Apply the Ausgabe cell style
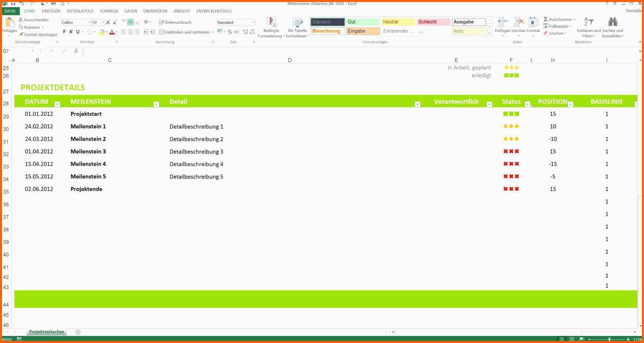This screenshot has width=644, height=343. pyautogui.click(x=469, y=22)
